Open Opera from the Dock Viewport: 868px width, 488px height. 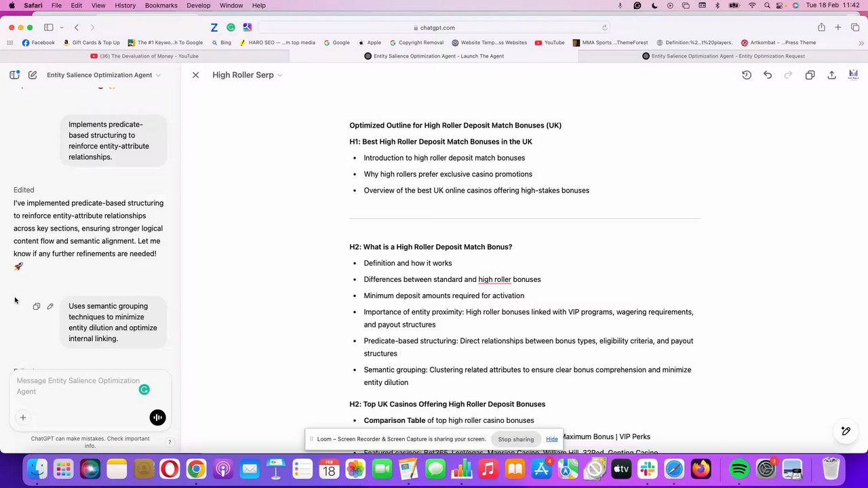170,469
